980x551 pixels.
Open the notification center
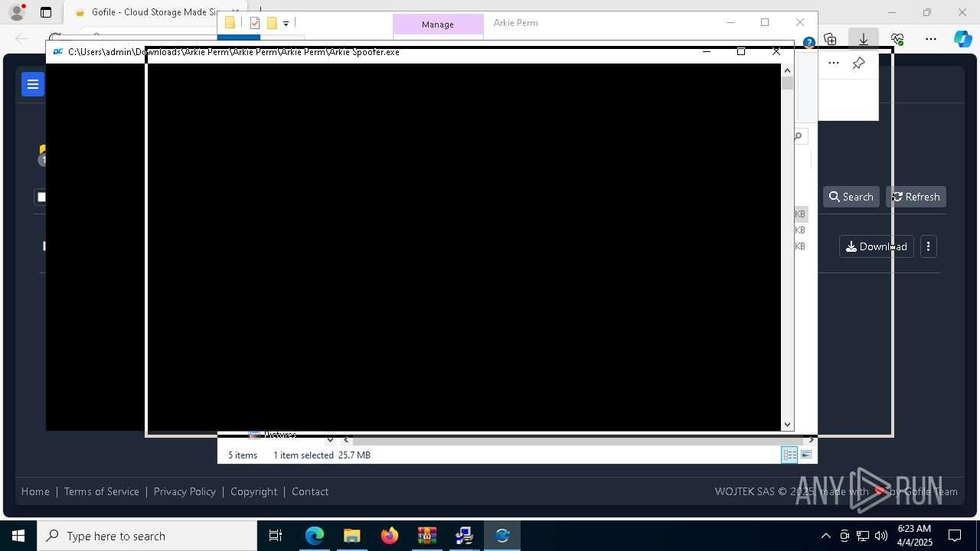tap(955, 536)
